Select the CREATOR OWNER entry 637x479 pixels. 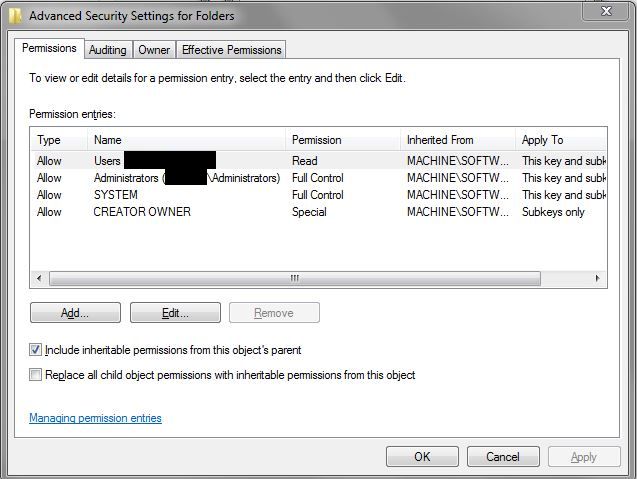point(141,212)
